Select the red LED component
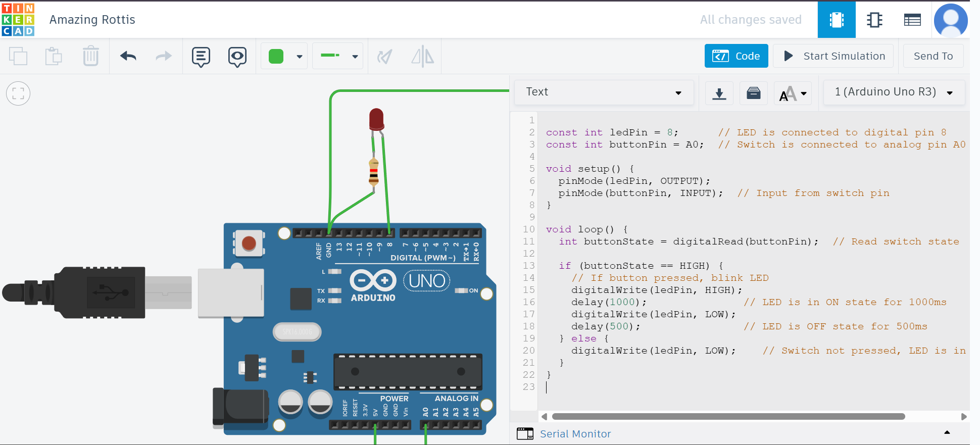Image resolution: width=980 pixels, height=445 pixels. [376, 120]
